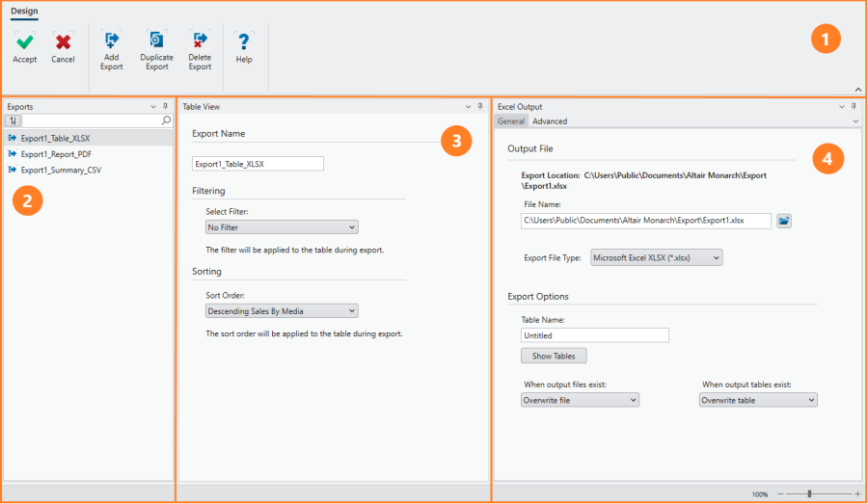Screen dimensions: 868x504
Task: Select Export1_Report_PDF in Exports list
Action: (56, 154)
